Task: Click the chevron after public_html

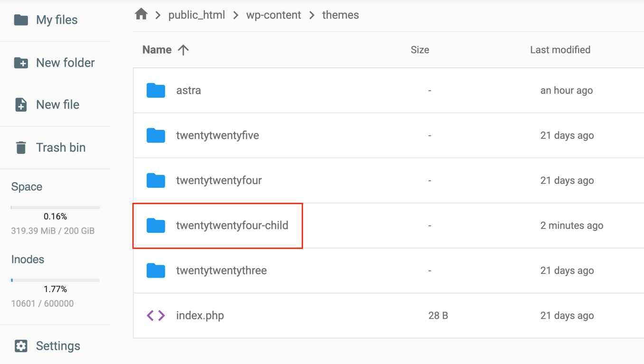Action: [x=235, y=15]
